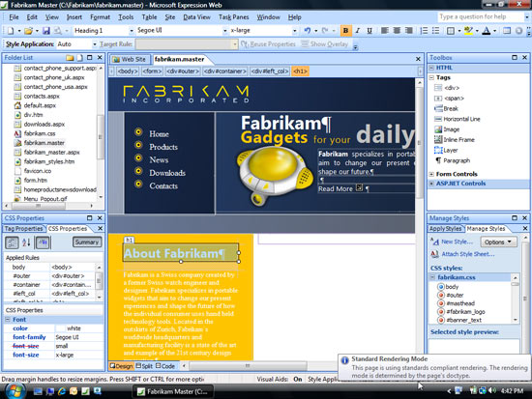Click the Type a question for help box
Screen dimensions: 532x399
click(481, 16)
